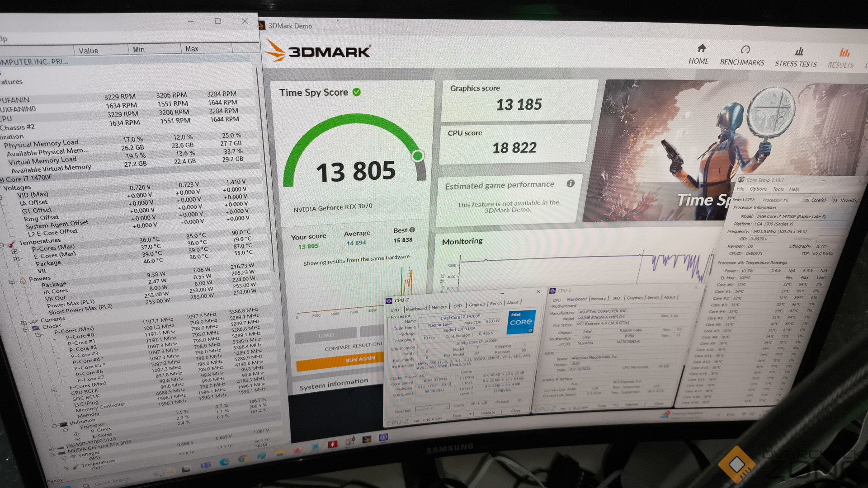The image size is (868, 488).
Task: Click the valid score green checkmark
Action: [x=357, y=92]
